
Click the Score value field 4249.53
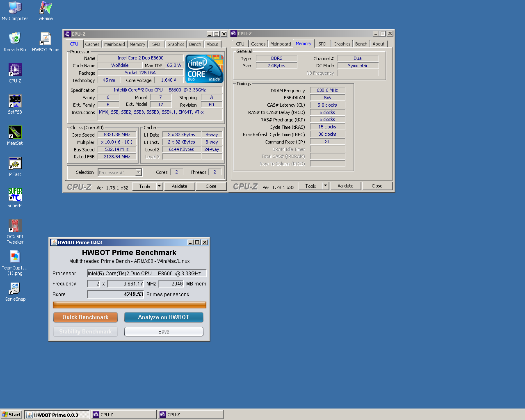116,294
